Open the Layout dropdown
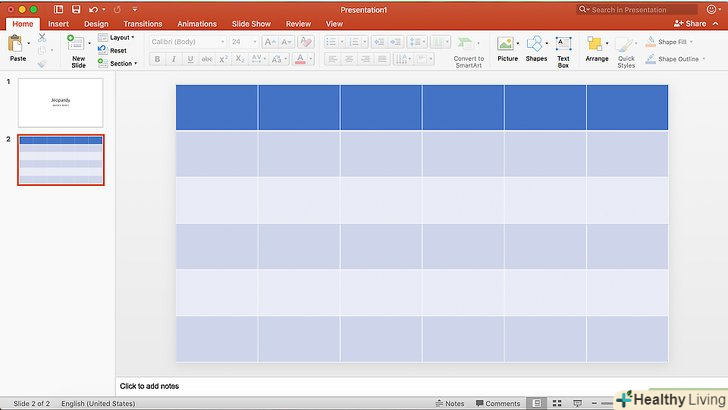Image resolution: width=728 pixels, height=410 pixels. pos(117,37)
